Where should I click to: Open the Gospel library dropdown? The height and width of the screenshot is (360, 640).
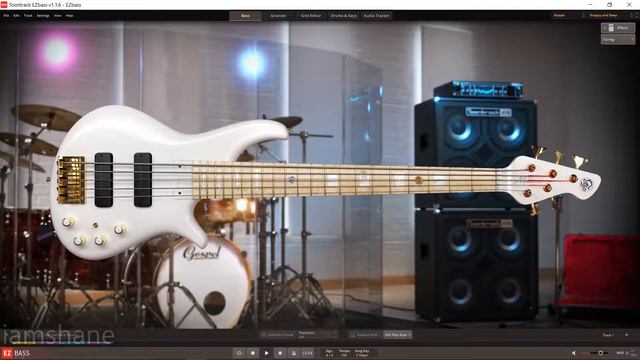click(569, 15)
